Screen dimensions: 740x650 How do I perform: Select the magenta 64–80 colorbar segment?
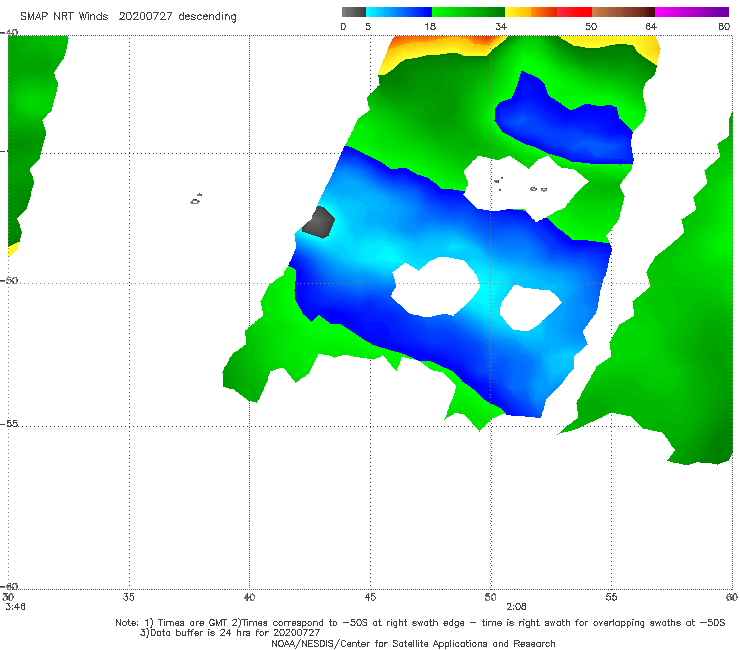click(692, 12)
